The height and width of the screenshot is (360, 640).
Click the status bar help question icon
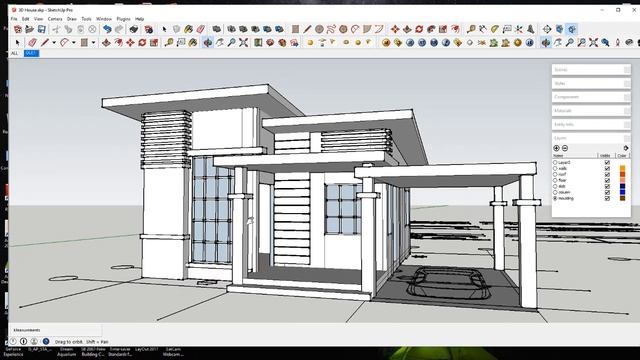click(x=46, y=341)
